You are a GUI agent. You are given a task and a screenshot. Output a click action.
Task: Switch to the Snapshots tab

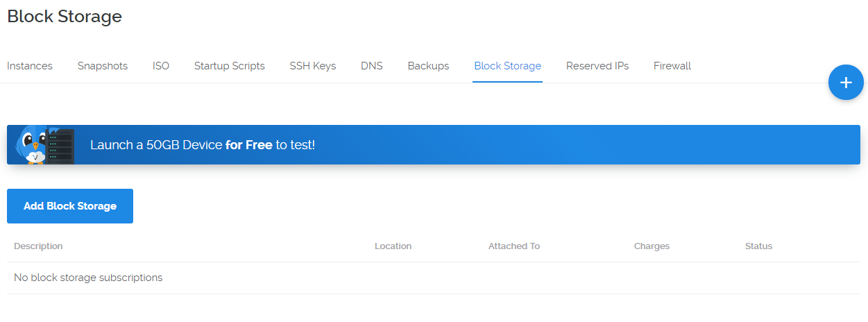coord(103,66)
